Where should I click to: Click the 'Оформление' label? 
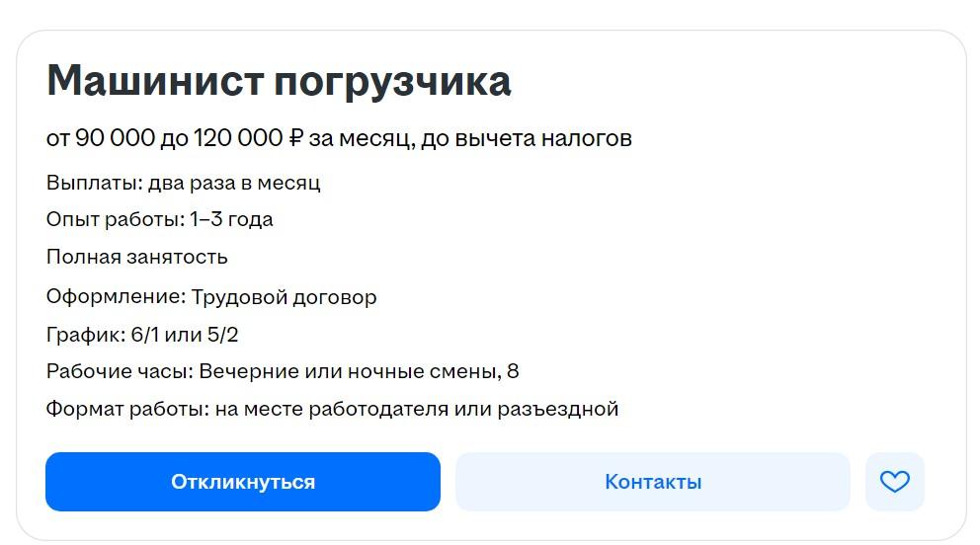point(114,297)
